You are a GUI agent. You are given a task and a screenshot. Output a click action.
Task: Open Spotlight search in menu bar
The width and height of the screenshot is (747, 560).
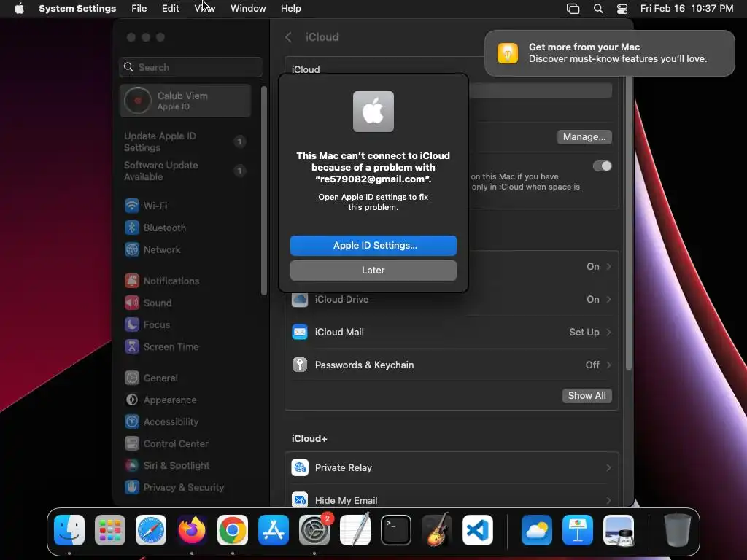point(598,8)
